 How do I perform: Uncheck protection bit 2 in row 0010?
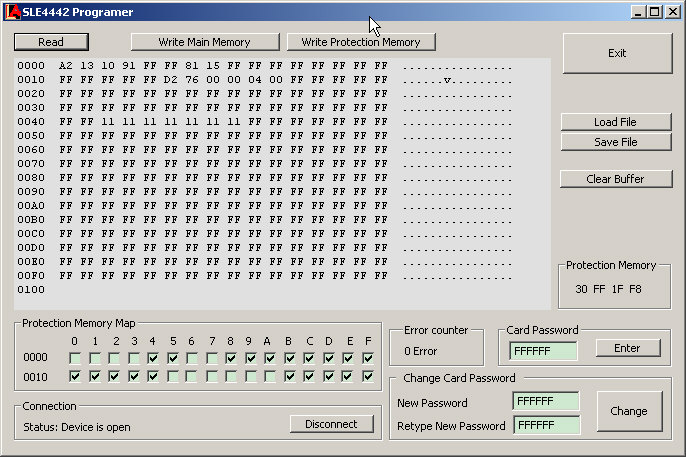click(114, 376)
